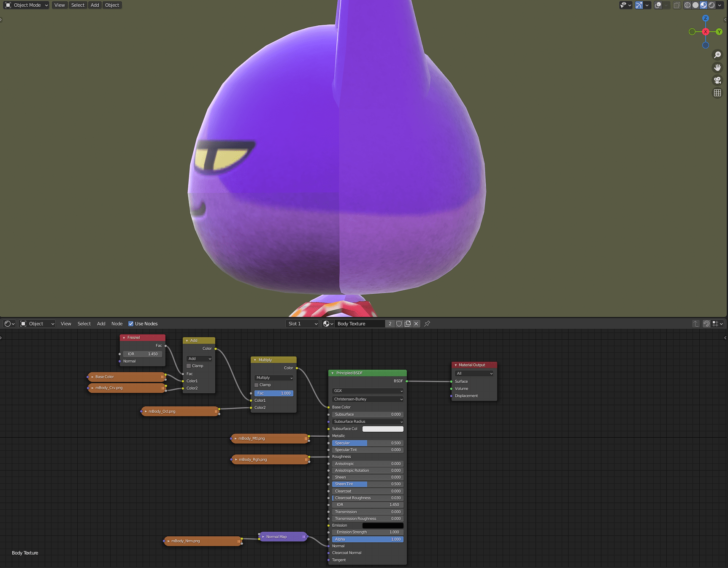Click the Body Texture material name field

pos(360,324)
